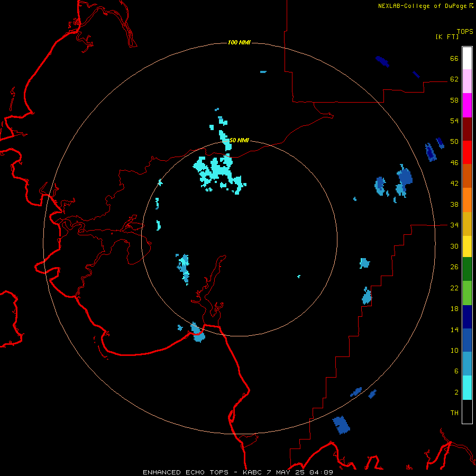476x476 pixels.
Task: Click the magenta legend color band
Action: click(x=467, y=105)
